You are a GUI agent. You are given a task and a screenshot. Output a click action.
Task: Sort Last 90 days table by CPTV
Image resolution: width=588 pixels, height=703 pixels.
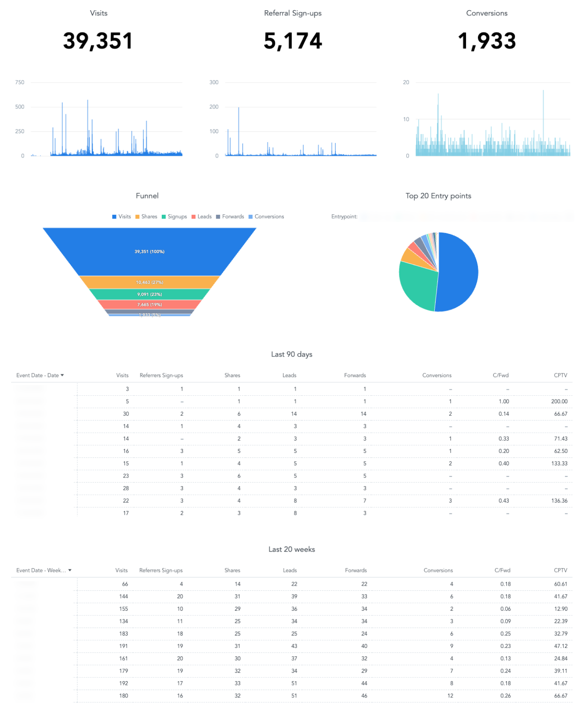tap(561, 376)
